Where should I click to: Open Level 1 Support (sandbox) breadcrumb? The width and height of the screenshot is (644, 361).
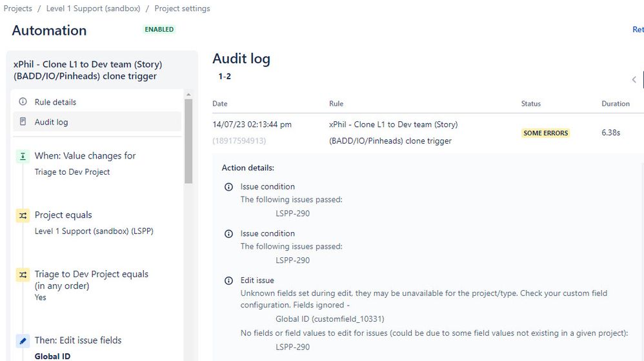(x=93, y=8)
